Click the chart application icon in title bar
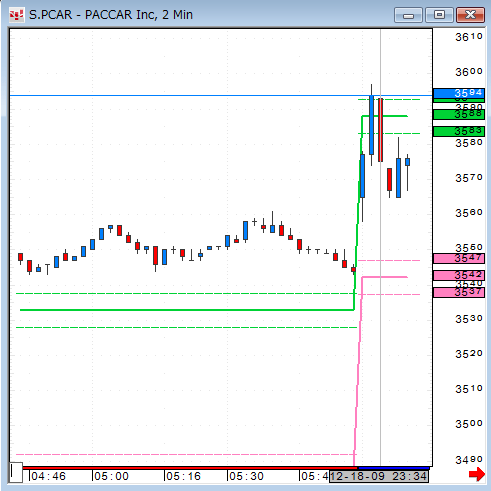Viewport: 491px width, 491px height. click(16, 15)
